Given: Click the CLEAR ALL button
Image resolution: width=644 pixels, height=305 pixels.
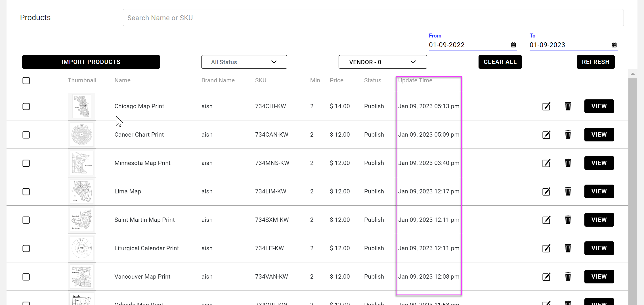Looking at the screenshot, I should pos(500,62).
